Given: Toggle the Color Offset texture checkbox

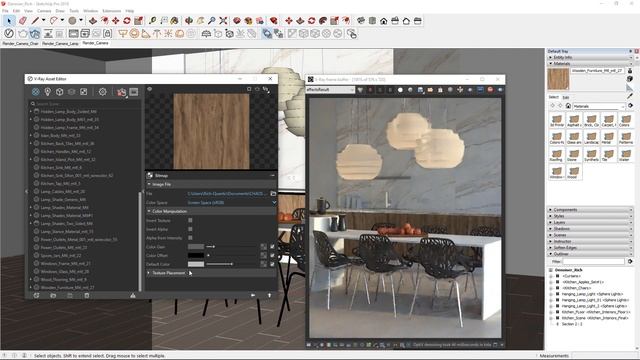Looking at the screenshot, I should [x=272, y=256].
